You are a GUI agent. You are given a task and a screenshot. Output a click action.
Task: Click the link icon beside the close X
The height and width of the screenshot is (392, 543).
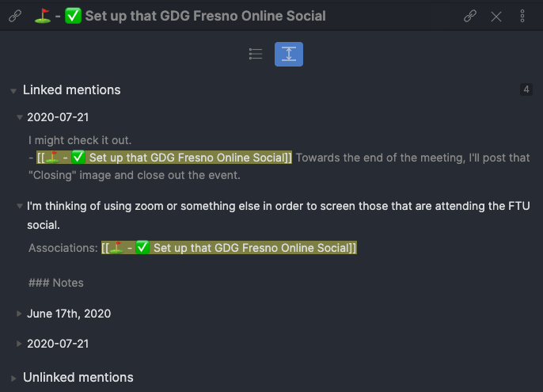tap(470, 16)
